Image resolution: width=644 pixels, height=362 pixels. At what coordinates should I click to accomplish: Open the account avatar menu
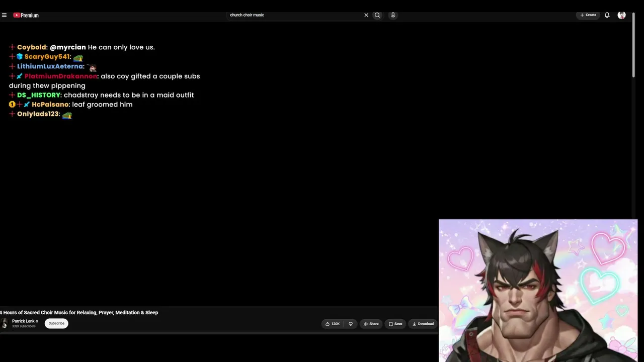pyautogui.click(x=622, y=15)
